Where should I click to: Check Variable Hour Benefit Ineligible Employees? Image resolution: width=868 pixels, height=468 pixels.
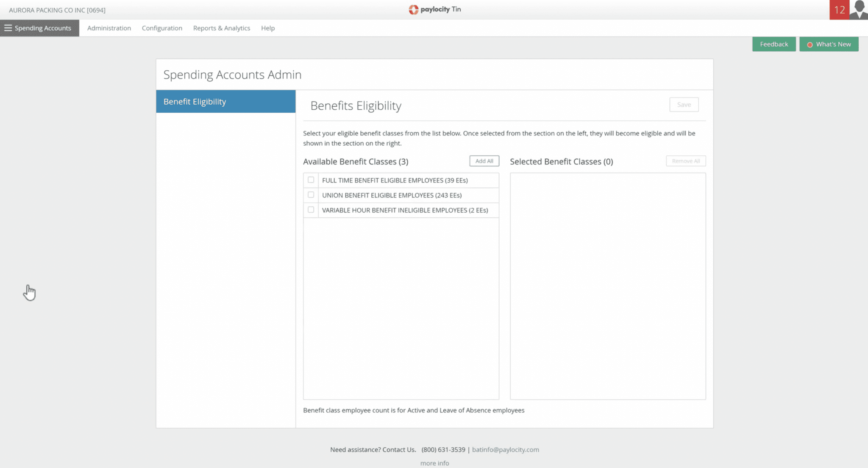(x=311, y=210)
